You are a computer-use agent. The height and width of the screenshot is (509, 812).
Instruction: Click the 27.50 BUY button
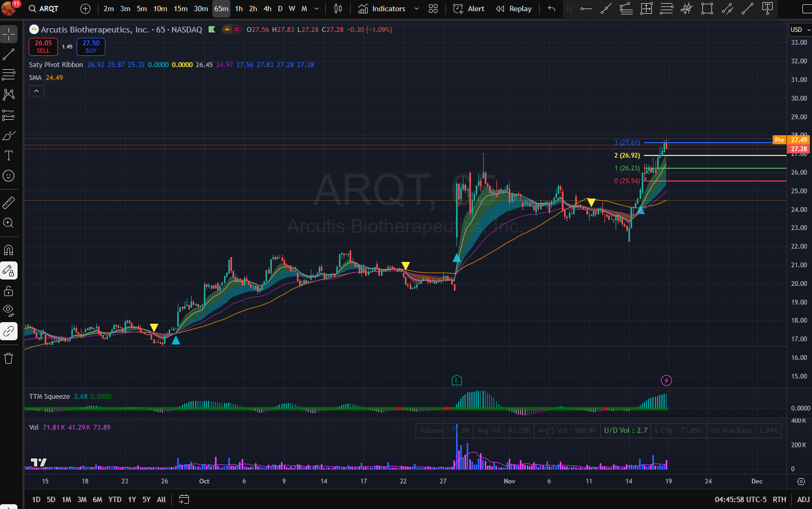tap(91, 47)
